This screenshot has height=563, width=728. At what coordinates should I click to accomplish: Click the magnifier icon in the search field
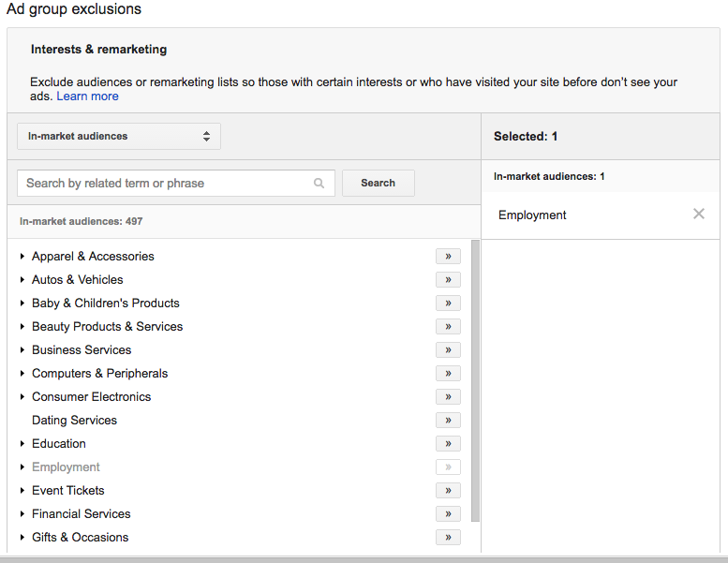coord(319,184)
